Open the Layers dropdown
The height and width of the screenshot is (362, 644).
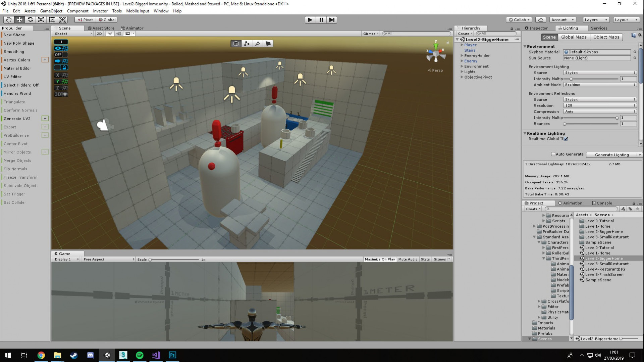596,20
